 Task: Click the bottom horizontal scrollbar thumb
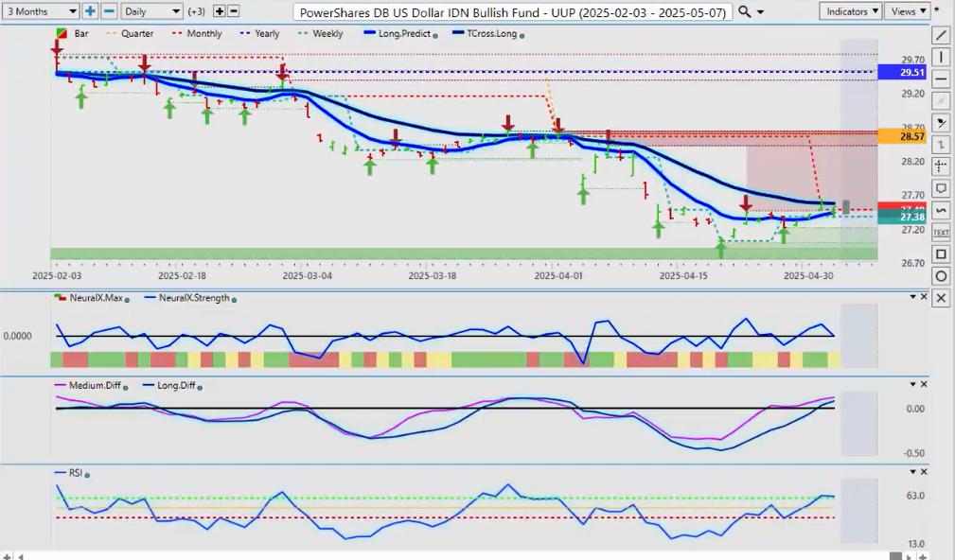tap(895, 555)
